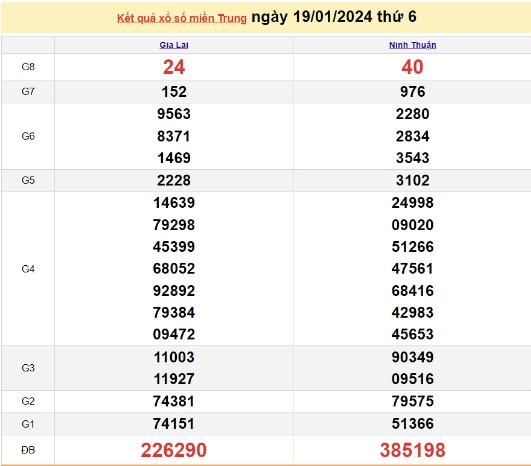This screenshot has height=466, width=531.
Task: Select Gia Lai number 9563
Action: point(174,114)
